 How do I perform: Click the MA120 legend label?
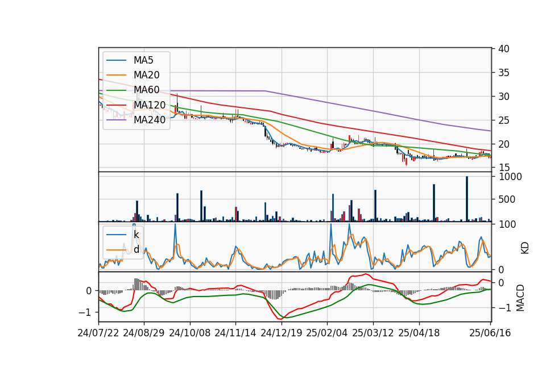(x=150, y=105)
